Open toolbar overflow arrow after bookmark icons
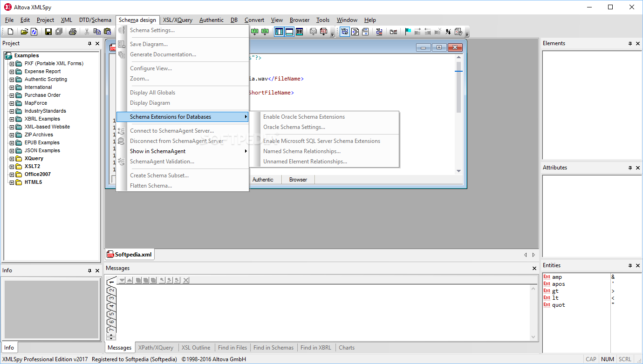This screenshot has height=364, width=643. pyautogui.click(x=467, y=34)
